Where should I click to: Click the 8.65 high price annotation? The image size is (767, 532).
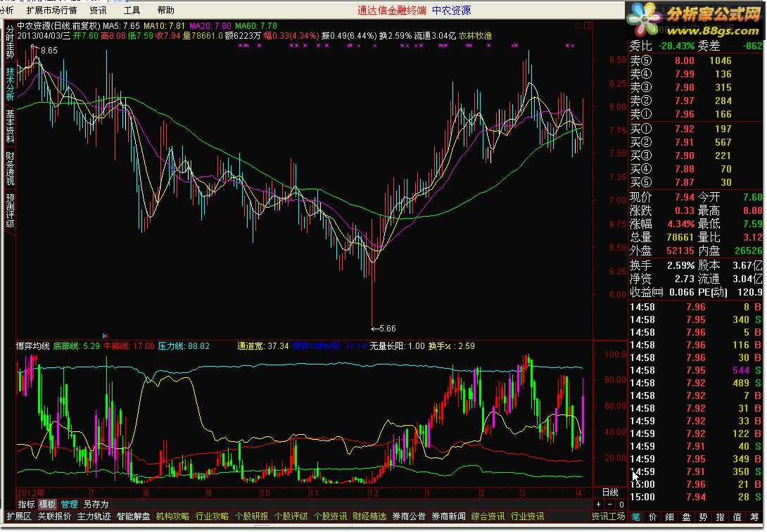(49, 51)
